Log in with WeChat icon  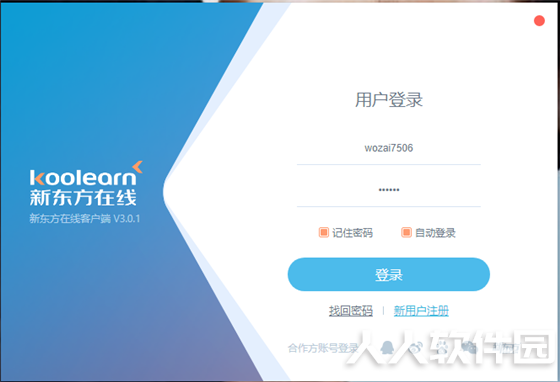point(469,347)
